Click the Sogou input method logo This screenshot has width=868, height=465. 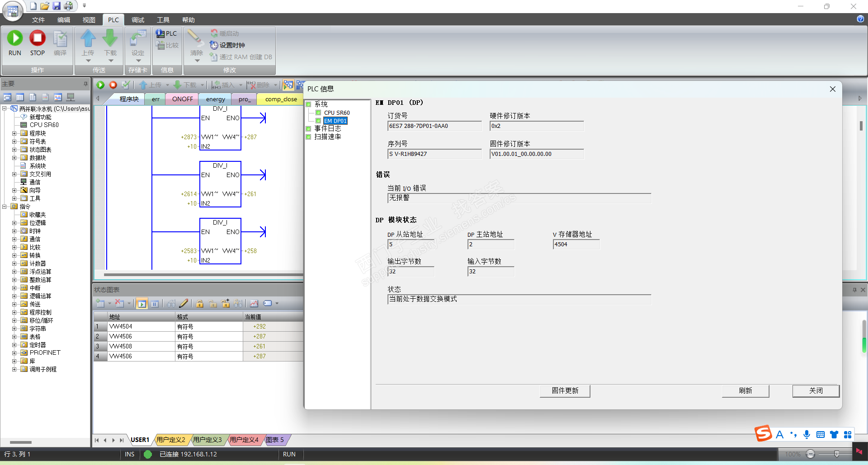763,434
